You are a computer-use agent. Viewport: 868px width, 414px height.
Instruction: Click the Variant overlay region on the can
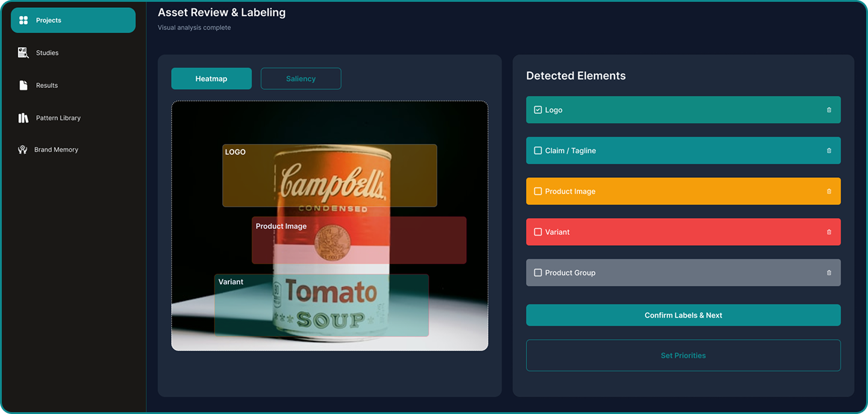click(x=322, y=305)
